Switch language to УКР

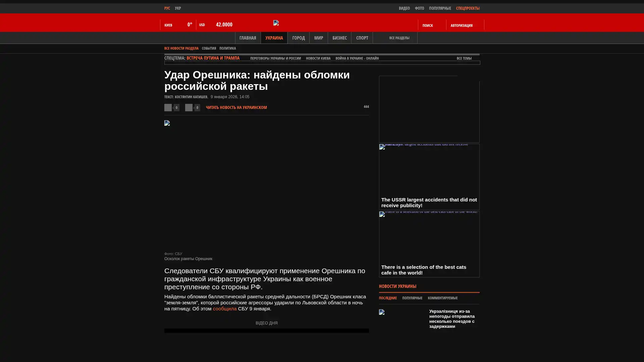(x=178, y=8)
